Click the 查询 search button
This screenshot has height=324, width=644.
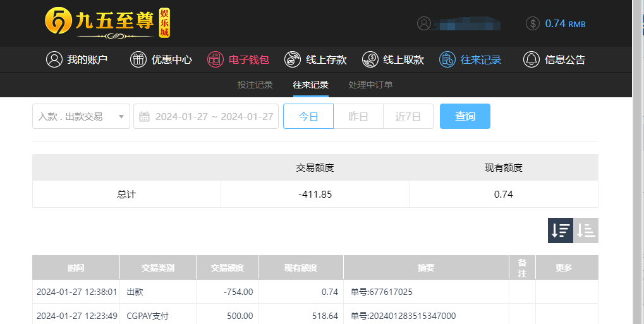[x=465, y=116]
